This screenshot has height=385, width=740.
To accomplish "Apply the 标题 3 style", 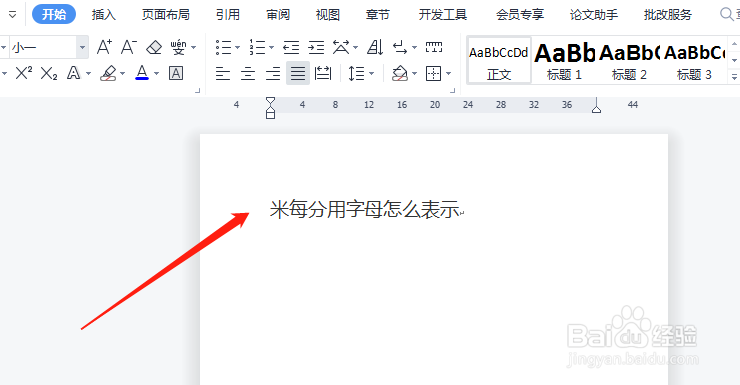I will click(x=694, y=60).
